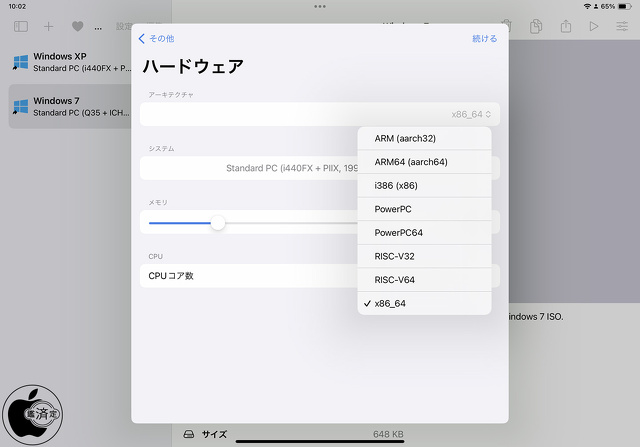
Task: Tap 続ける to continue
Action: point(484,39)
